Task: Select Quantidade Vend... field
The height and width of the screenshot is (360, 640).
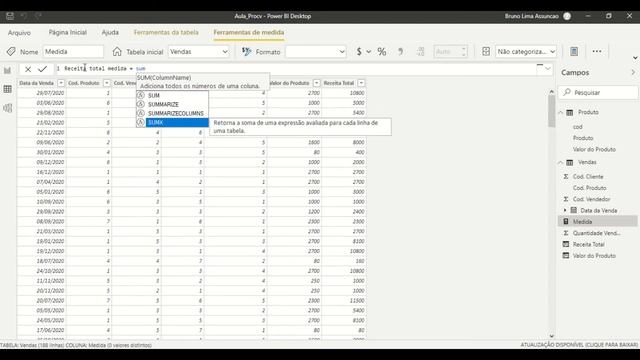Action: coord(596,233)
